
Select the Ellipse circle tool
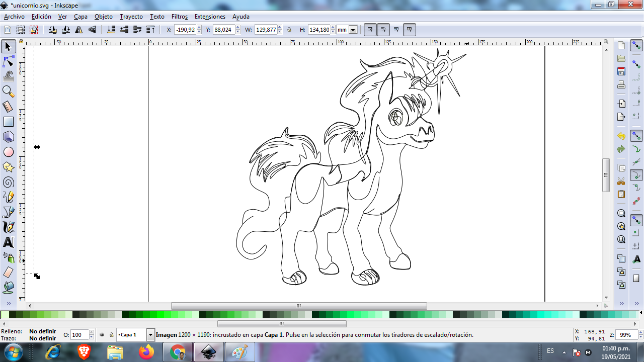[8, 152]
